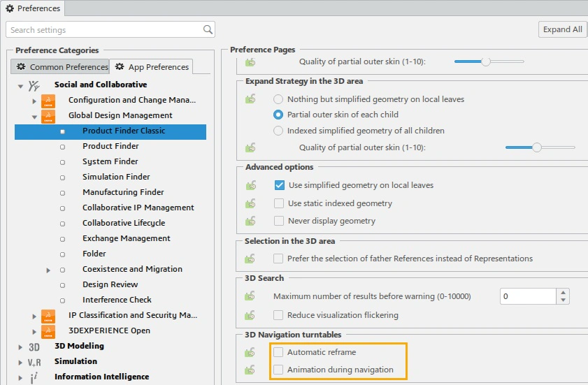Viewport: 588px width, 385px height.
Task: Enable Animation during navigation checkbox
Action: [279, 370]
